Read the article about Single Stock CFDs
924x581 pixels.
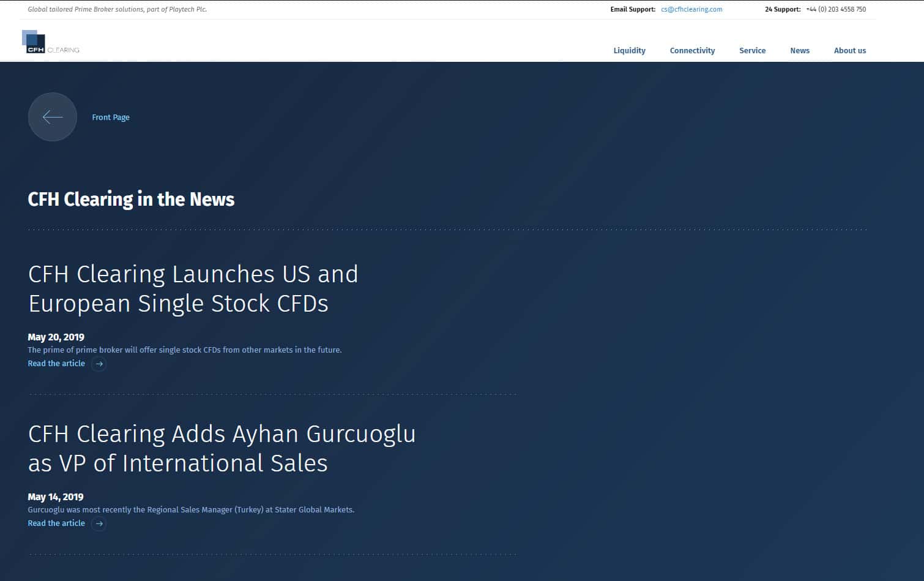point(56,364)
